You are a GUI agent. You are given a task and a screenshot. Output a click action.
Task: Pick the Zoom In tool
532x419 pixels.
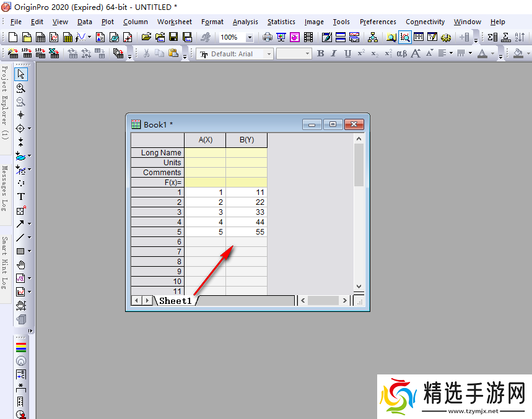[x=20, y=88]
